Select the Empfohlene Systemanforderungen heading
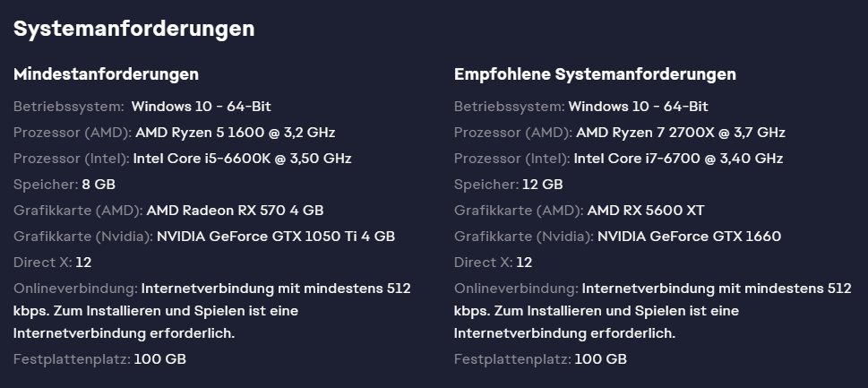 pyautogui.click(x=595, y=74)
